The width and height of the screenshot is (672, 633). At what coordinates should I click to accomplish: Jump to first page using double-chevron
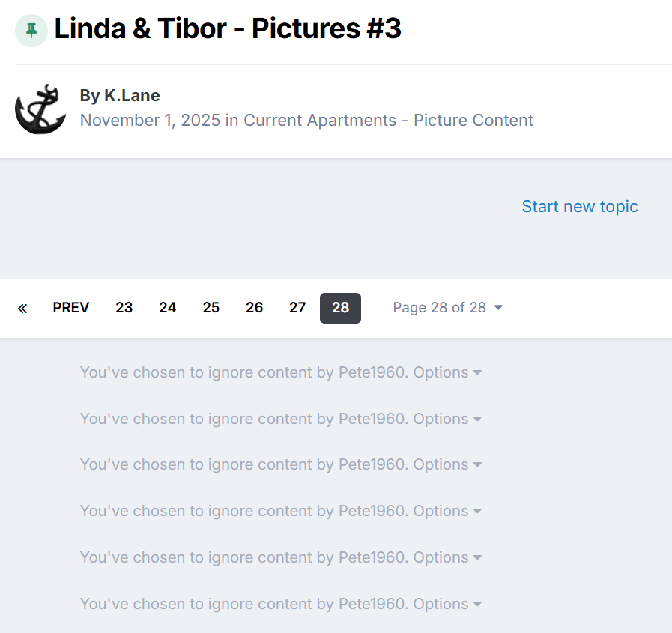[x=22, y=308]
